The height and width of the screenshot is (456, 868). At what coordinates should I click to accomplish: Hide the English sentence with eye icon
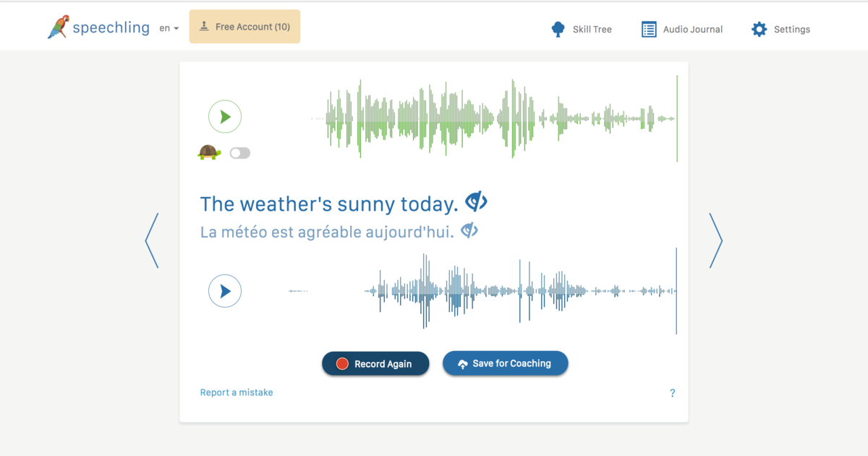coord(476,202)
